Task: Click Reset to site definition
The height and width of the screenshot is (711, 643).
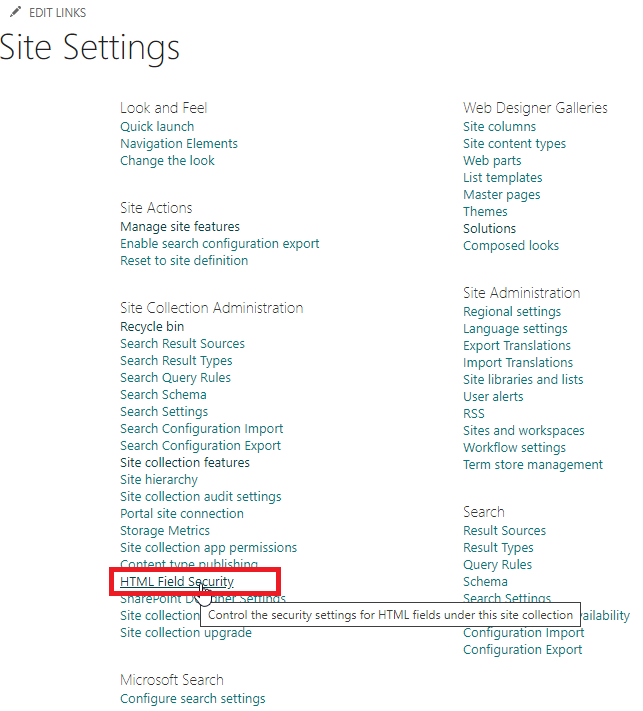Action: click(x=184, y=261)
